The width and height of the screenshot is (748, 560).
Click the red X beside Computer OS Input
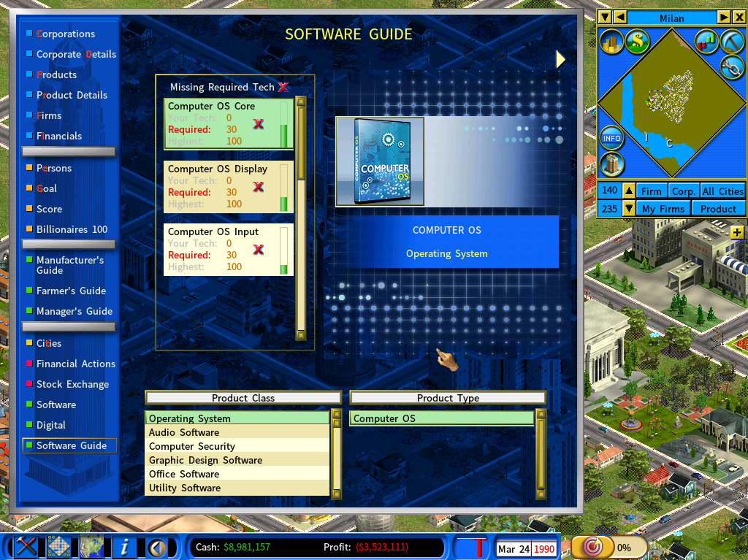tap(258, 250)
